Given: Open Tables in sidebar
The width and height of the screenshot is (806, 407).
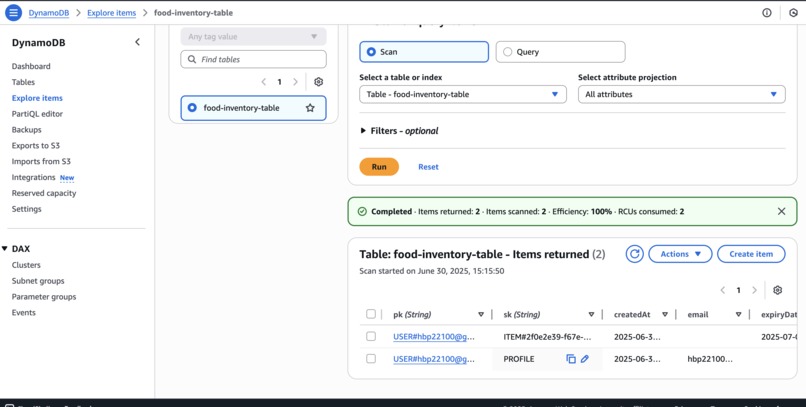Looking at the screenshot, I should [23, 82].
